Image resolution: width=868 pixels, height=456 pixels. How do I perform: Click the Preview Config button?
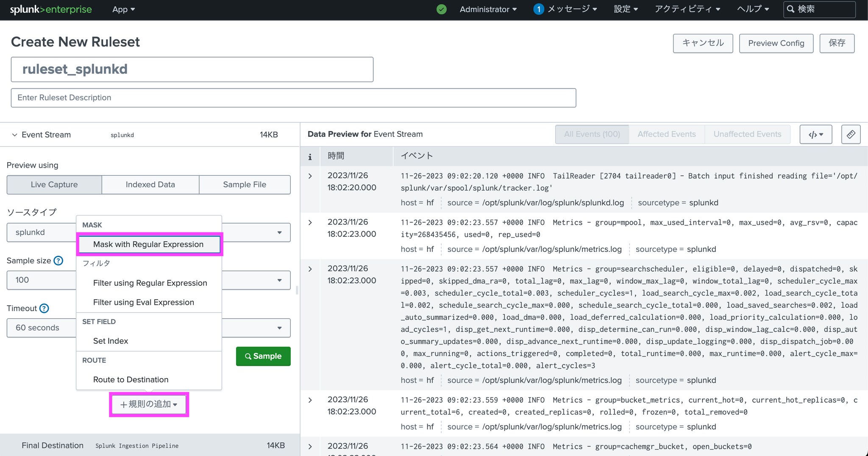click(776, 43)
